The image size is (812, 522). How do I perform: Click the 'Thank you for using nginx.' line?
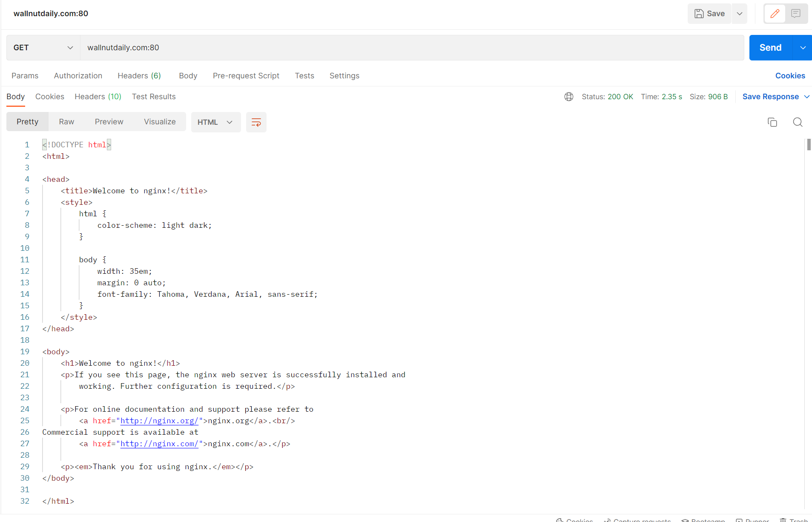157,467
